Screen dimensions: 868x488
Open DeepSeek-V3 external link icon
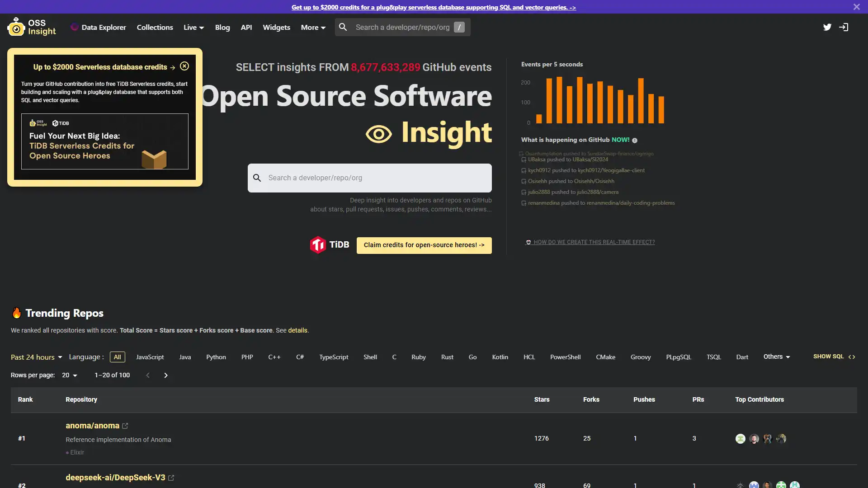pyautogui.click(x=171, y=478)
